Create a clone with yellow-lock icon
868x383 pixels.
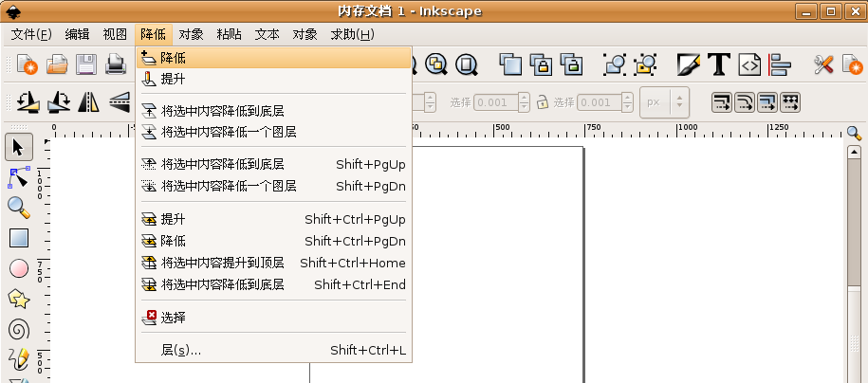(x=541, y=64)
